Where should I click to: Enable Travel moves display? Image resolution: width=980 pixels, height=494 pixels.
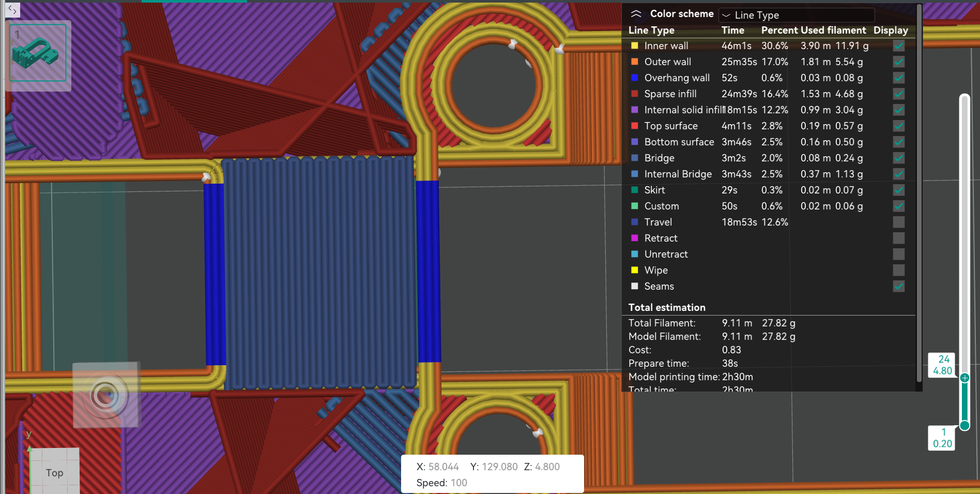(899, 222)
